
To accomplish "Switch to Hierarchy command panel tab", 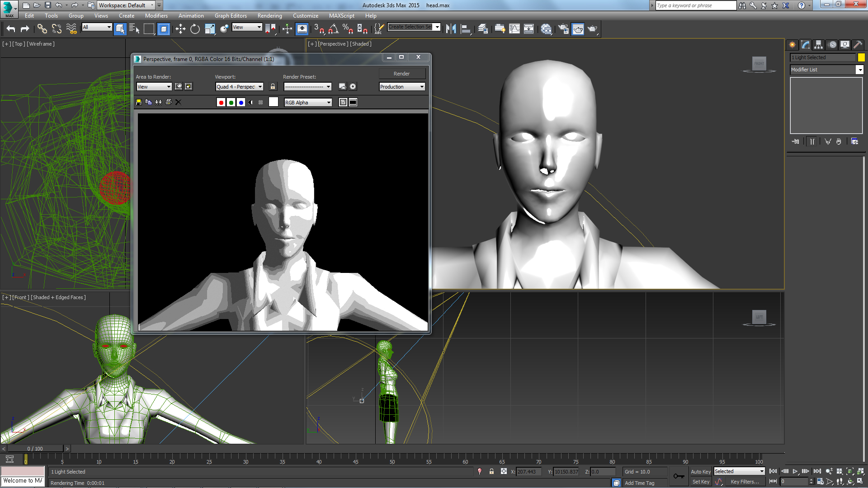I will tap(818, 44).
